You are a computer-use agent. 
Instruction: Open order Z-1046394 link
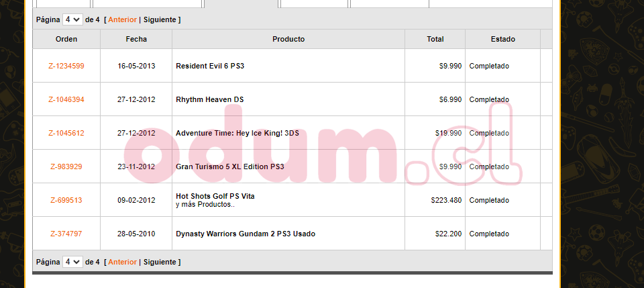pyautogui.click(x=66, y=99)
